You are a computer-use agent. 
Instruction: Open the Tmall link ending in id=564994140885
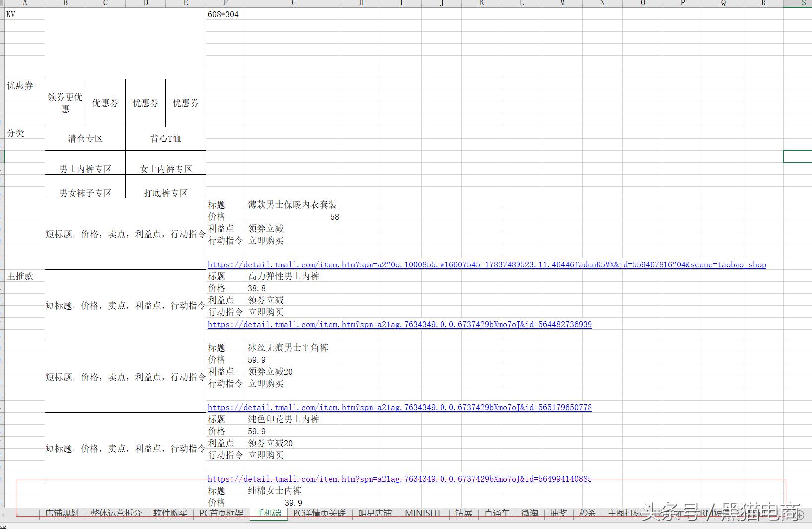click(399, 479)
